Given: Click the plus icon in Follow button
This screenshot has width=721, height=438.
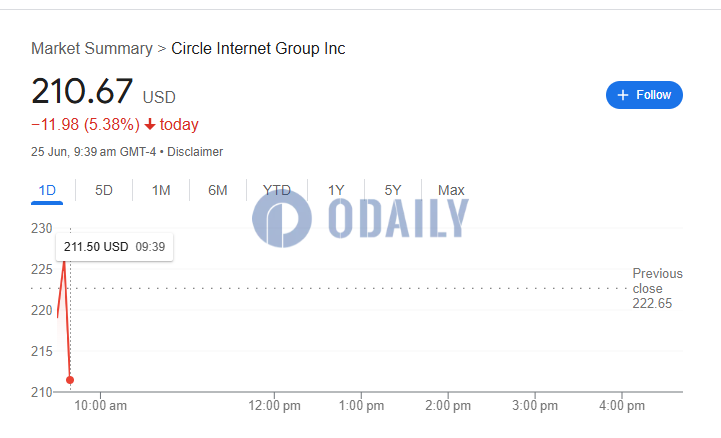Looking at the screenshot, I should [623, 95].
